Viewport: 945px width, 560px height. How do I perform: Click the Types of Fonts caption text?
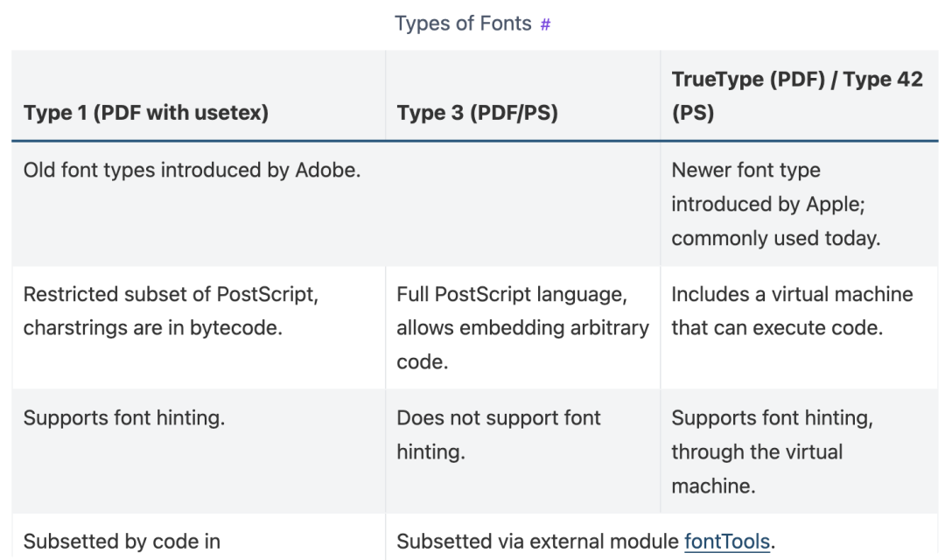(x=463, y=24)
